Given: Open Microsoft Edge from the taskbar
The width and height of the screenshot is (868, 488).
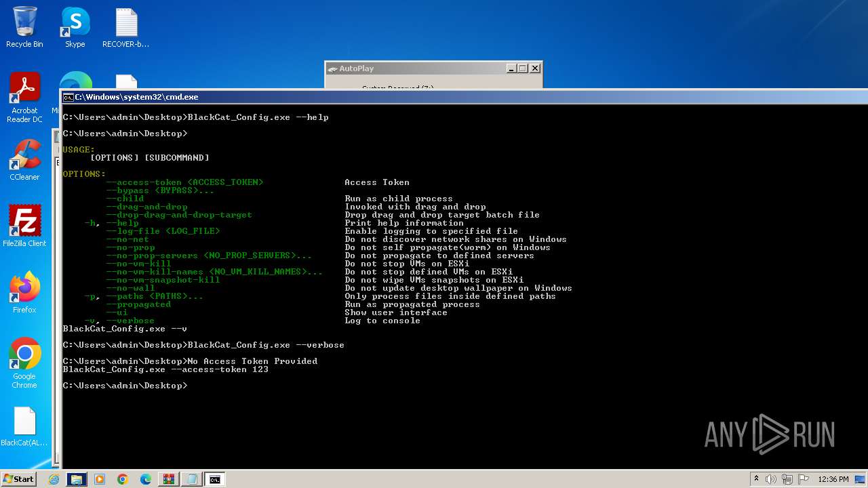Looking at the screenshot, I should (146, 479).
